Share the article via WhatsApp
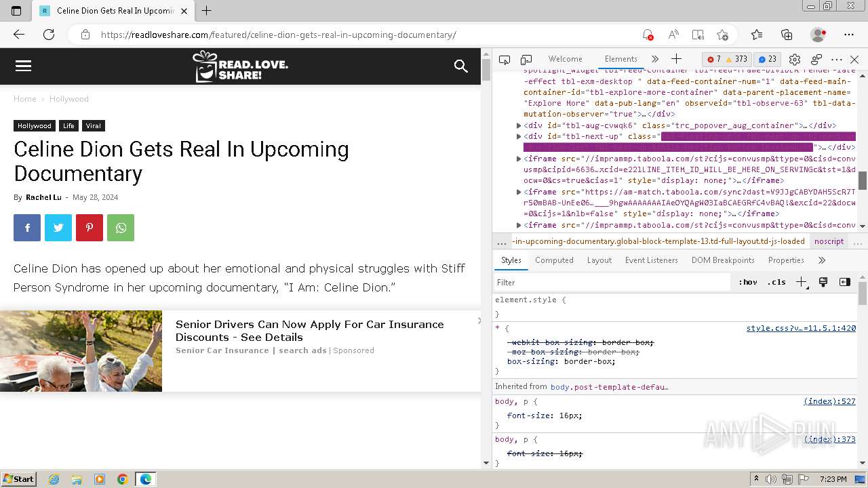868x488 pixels. (x=121, y=228)
